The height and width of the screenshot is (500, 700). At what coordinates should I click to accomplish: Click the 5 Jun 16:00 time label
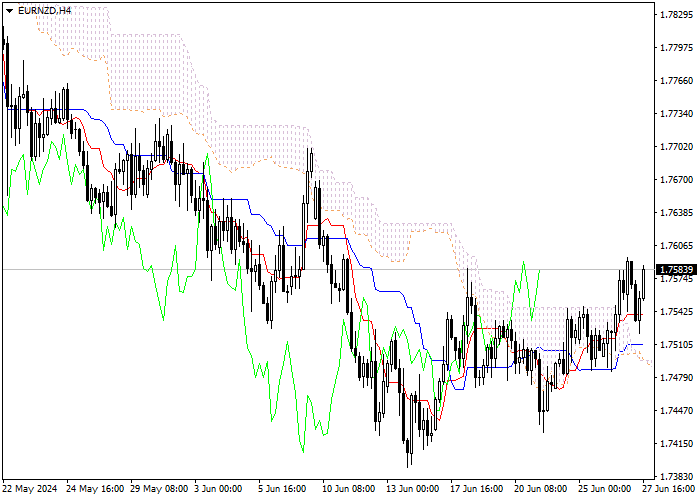coord(283,489)
